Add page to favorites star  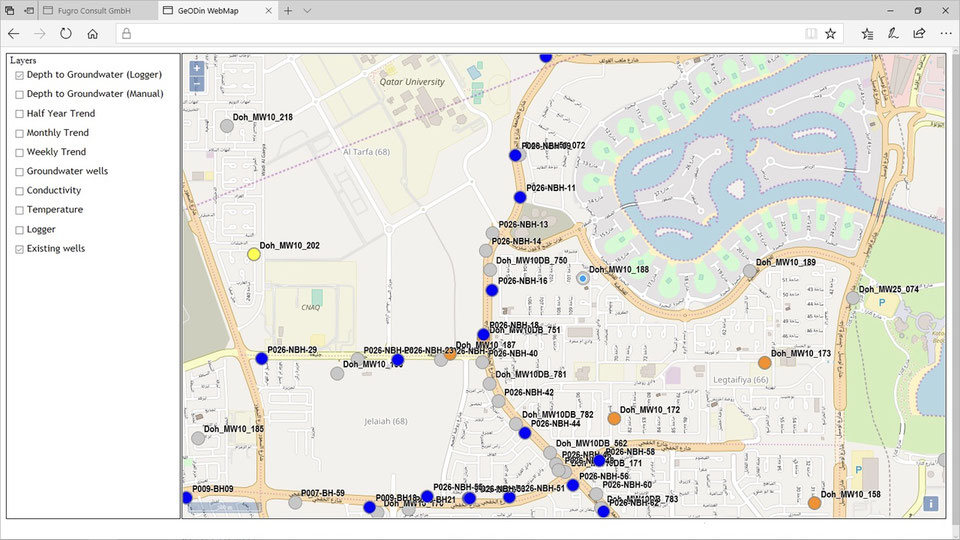point(830,33)
